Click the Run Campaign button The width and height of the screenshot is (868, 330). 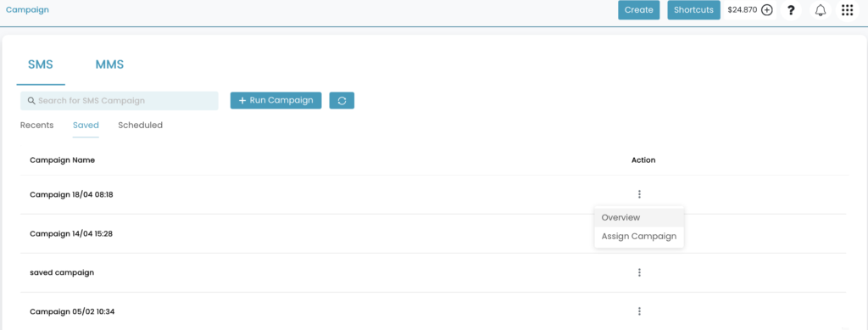(x=275, y=100)
